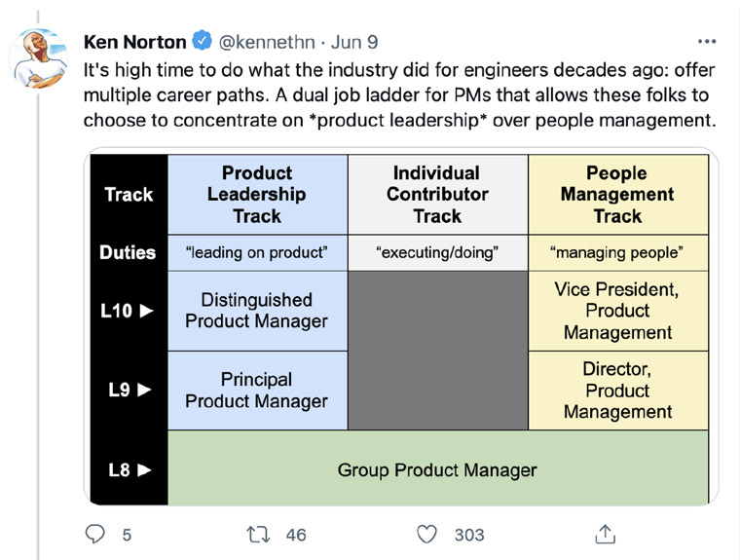Viewport: 740px width, 560px height.
Task: Click the retweet count 46
Action: (296, 535)
